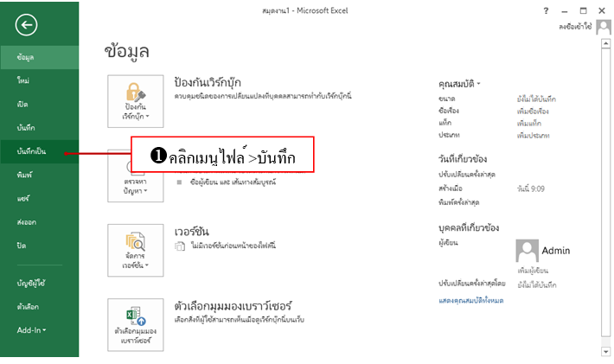Choose บันทึก (Save) in the sidebar
This screenshot has width=614, height=364.
(x=39, y=128)
